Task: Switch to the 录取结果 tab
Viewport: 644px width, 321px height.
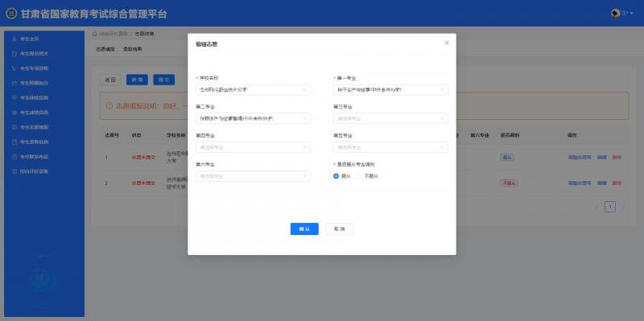Action: click(x=132, y=49)
